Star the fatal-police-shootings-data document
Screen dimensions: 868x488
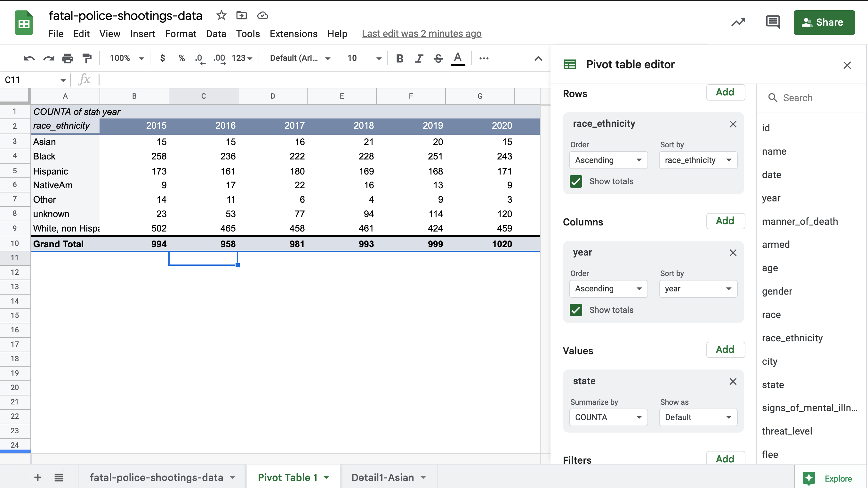[x=221, y=15]
